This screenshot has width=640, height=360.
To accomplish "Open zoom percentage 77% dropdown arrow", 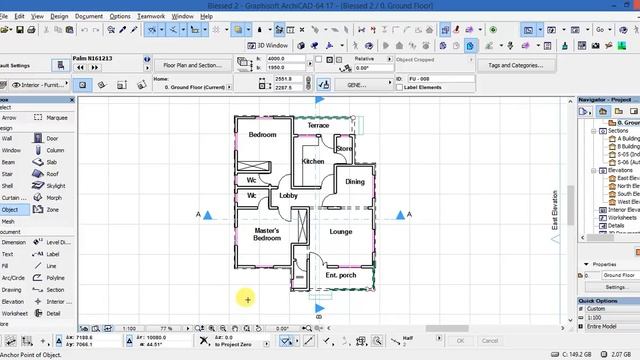I will point(188,328).
